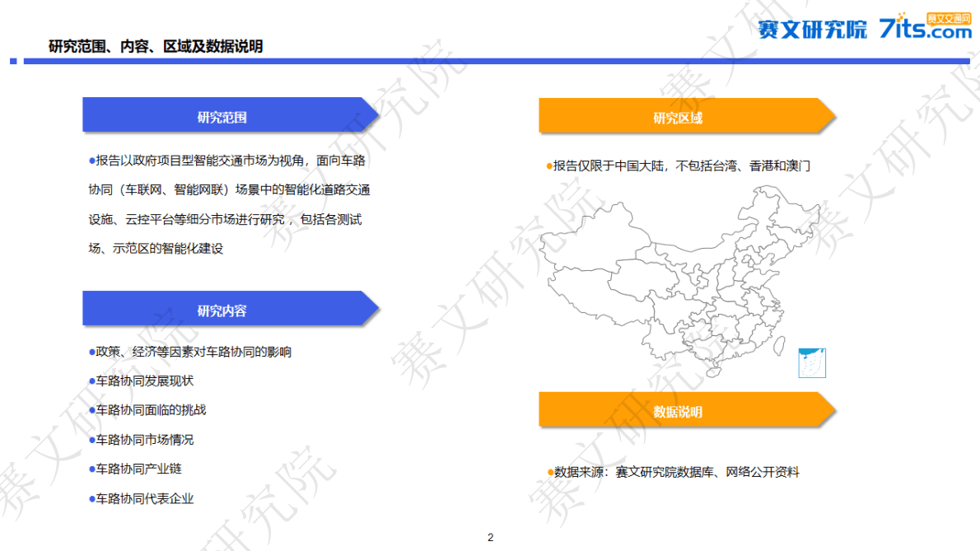
Task: Open the 数据说明 orange banner
Action: click(684, 409)
